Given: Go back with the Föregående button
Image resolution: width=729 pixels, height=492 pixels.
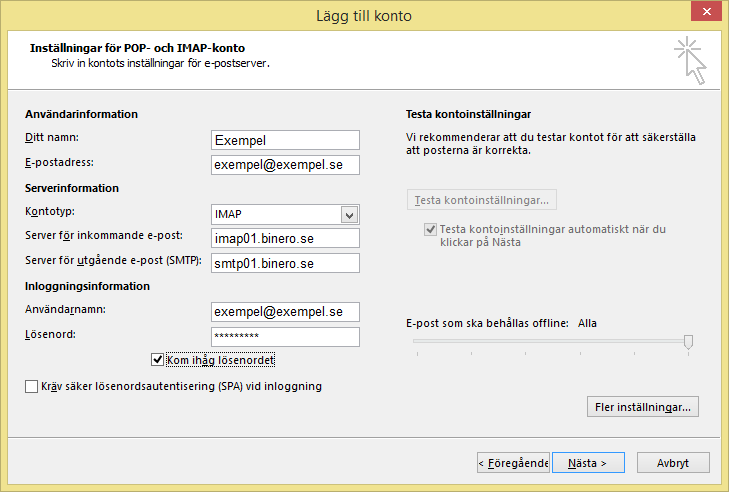Looking at the screenshot, I should [513, 463].
